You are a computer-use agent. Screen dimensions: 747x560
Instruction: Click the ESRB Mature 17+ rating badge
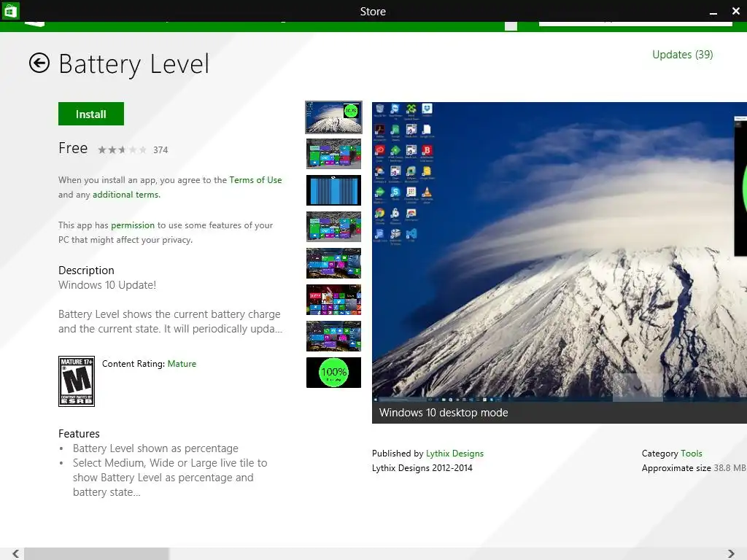point(76,381)
